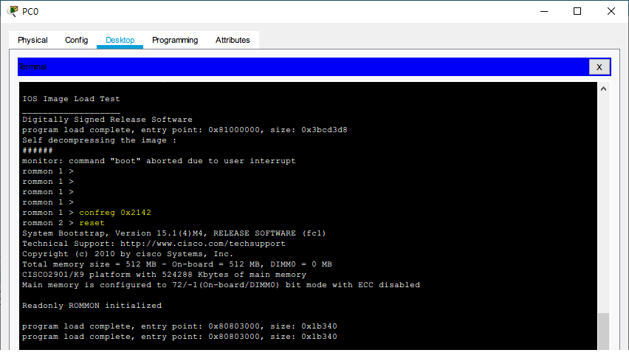Viewport: 629px width, 364px height.
Task: Click the blue Terminal title bar
Action: coord(295,67)
